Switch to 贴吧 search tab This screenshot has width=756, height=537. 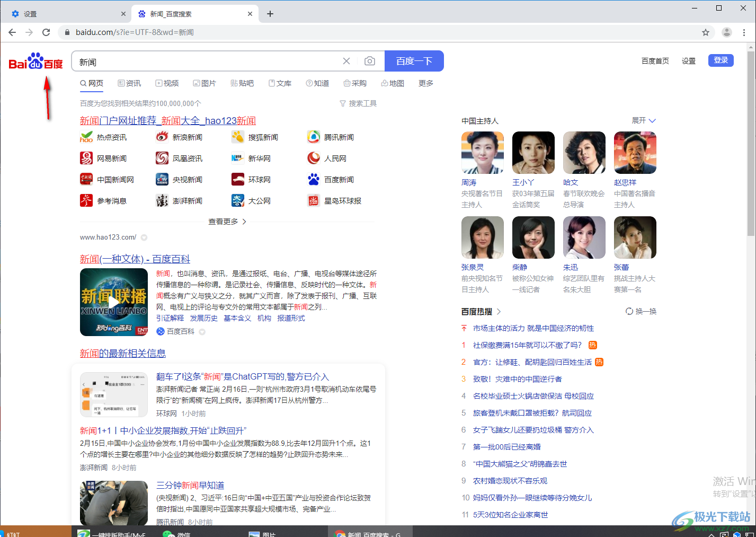242,83
